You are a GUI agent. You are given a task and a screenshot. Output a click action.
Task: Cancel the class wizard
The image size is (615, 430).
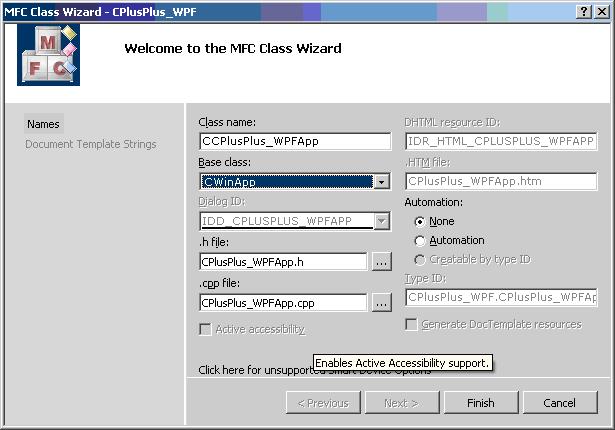pyautogui.click(x=560, y=403)
